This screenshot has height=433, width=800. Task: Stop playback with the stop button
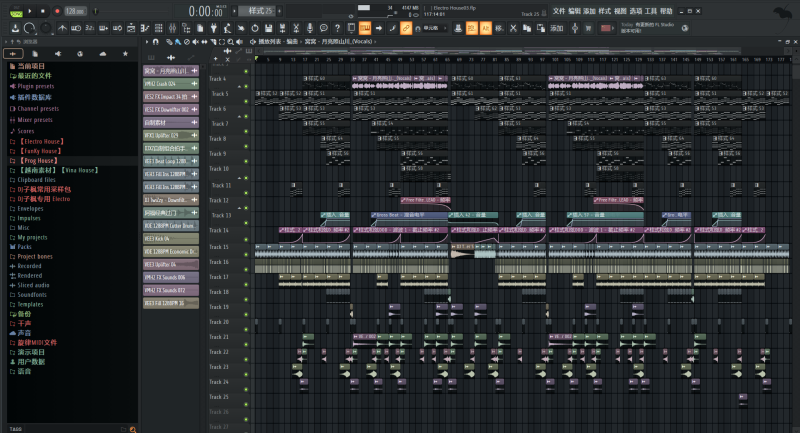click(43, 11)
